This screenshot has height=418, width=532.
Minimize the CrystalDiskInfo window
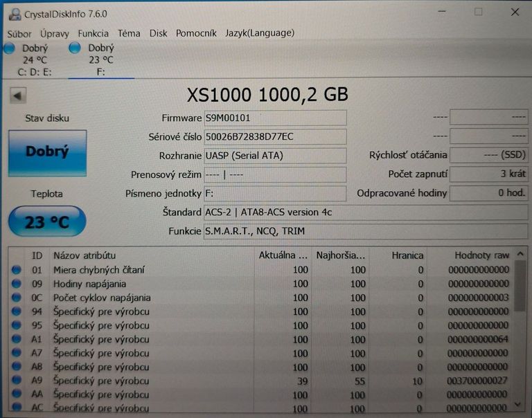click(x=442, y=12)
